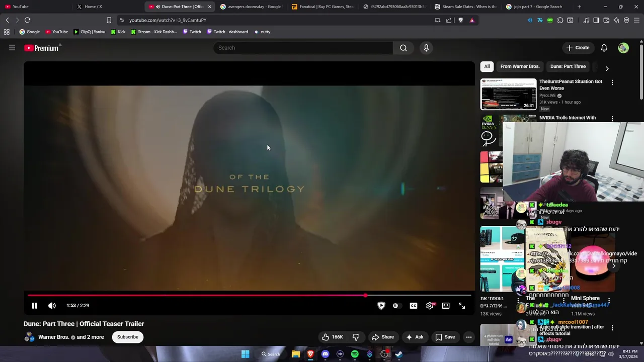The width and height of the screenshot is (644, 362).
Task: Select the All filter chip
Action: (487, 66)
